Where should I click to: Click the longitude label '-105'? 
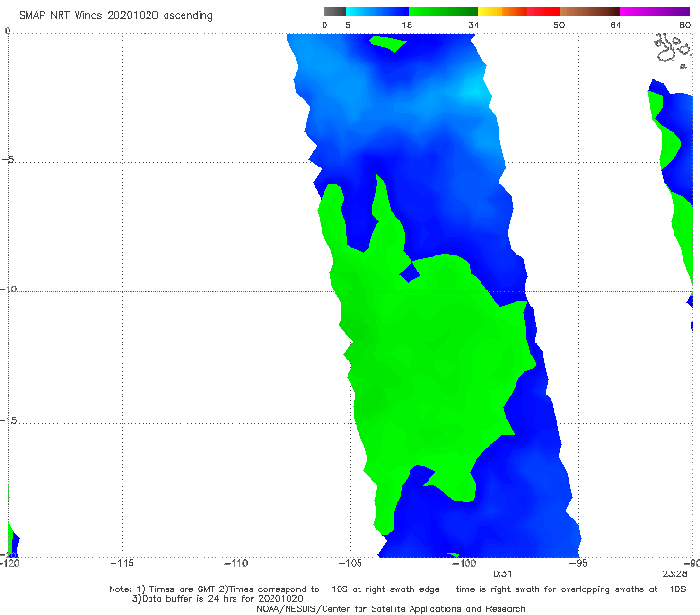[350, 563]
